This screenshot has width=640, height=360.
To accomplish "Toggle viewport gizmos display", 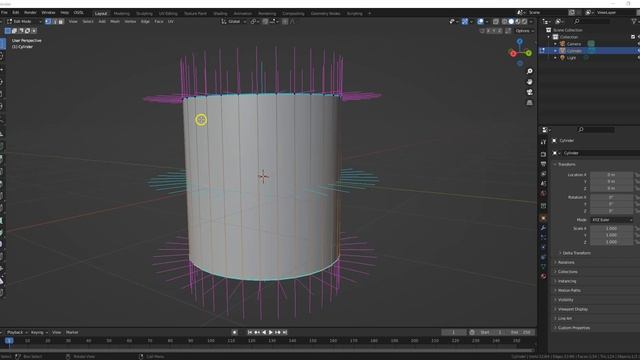I will pyautogui.click(x=465, y=22).
